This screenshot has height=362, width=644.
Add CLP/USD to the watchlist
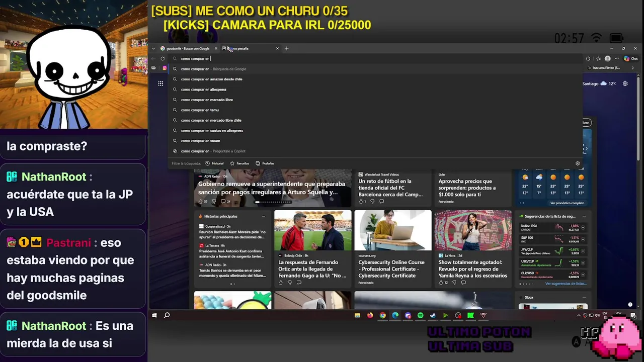583,275
